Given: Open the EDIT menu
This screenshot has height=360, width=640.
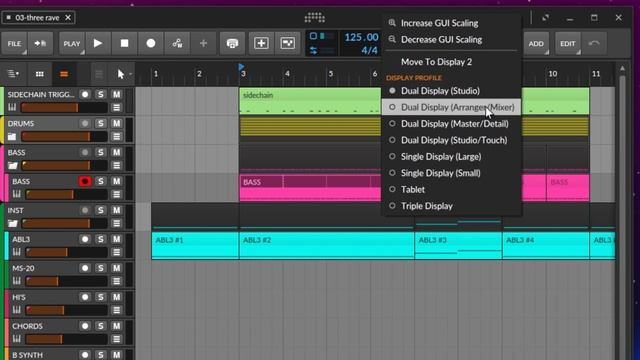Looking at the screenshot, I should pyautogui.click(x=567, y=43).
